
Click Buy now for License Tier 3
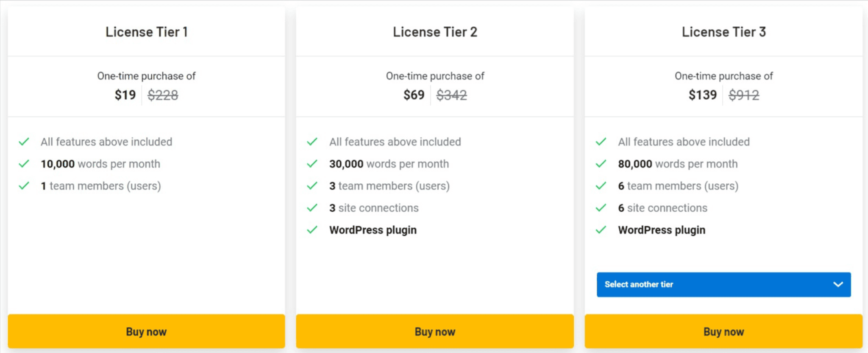point(723,331)
